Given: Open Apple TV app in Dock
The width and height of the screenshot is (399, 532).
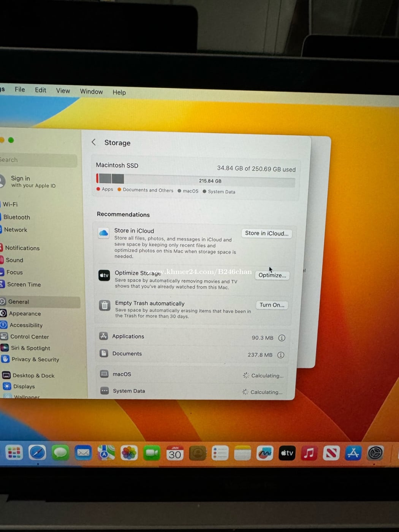Looking at the screenshot, I should [x=287, y=453].
